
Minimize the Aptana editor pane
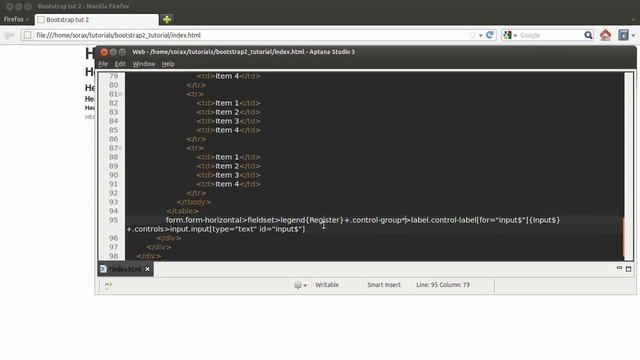click(619, 268)
